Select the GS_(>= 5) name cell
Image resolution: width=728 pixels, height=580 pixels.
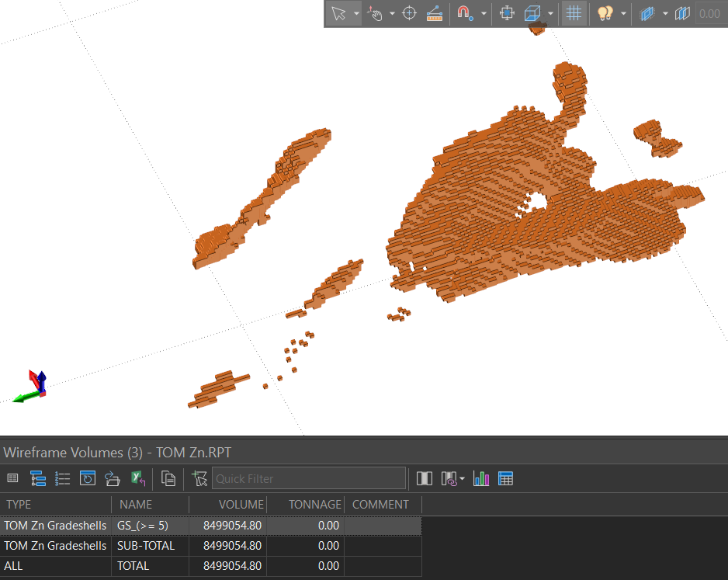coord(150,526)
